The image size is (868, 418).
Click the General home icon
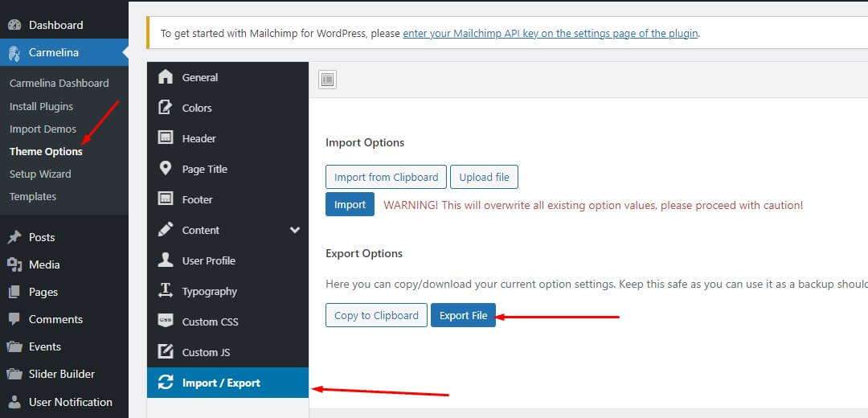166,77
